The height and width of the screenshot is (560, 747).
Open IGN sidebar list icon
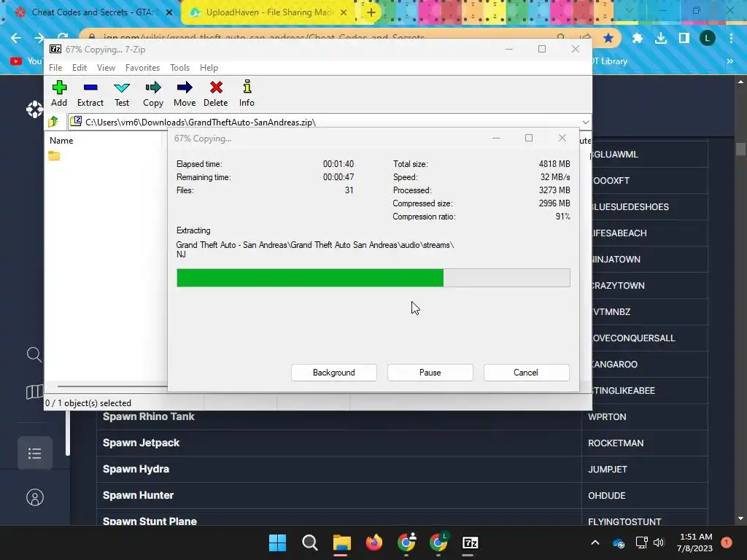pos(34,454)
